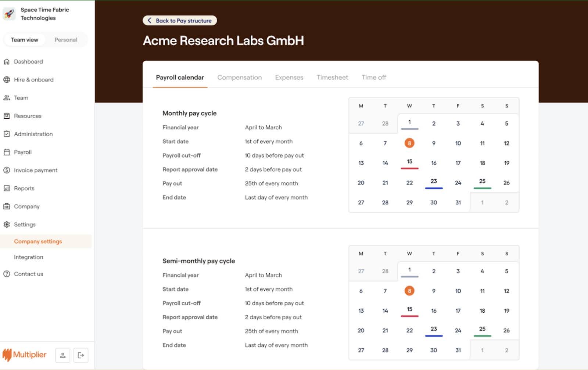Click the back chevron in Pay structure button

(149, 21)
